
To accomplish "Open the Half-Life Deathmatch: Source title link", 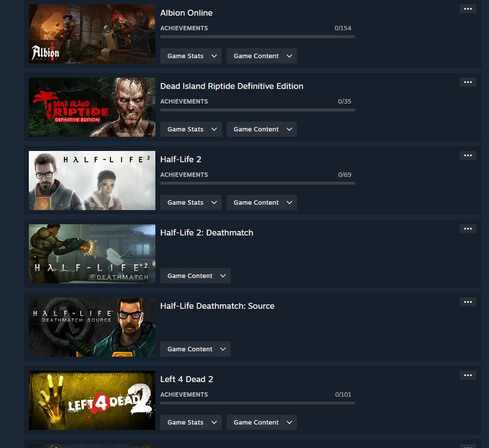I will pos(217,306).
